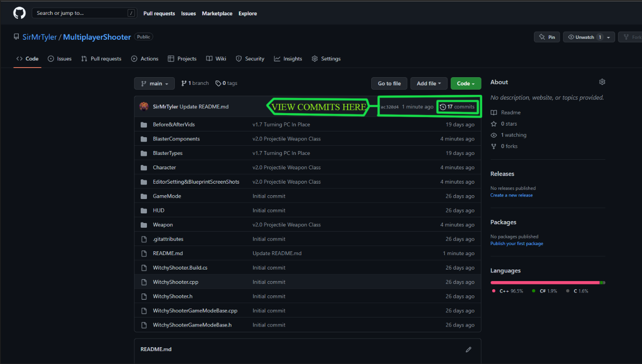642x364 pixels.
Task: Click the branch icon beside 1 branch
Action: click(184, 83)
